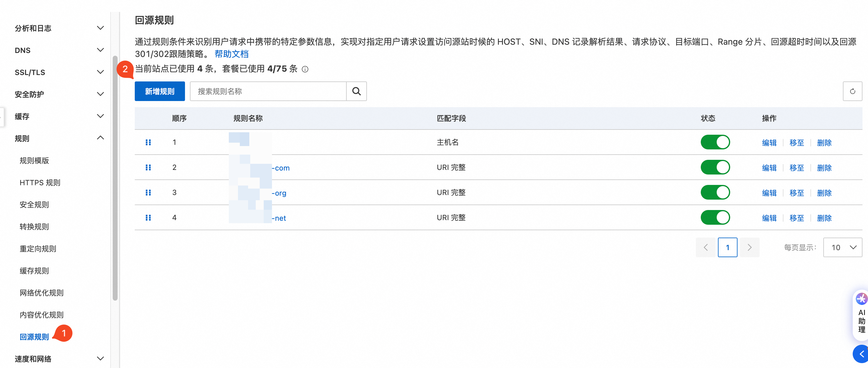Click the refresh list icon
This screenshot has width=868, height=368.
852,91
